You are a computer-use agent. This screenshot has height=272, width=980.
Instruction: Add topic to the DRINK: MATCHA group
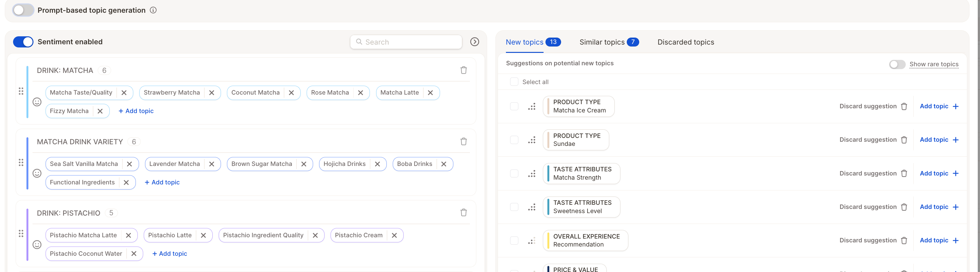(x=136, y=111)
